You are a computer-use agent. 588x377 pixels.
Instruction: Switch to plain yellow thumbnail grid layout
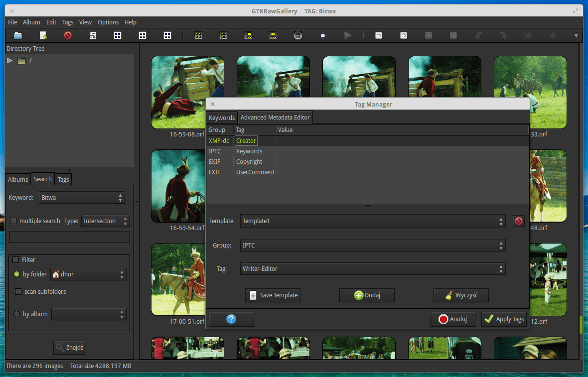pyautogui.click(x=198, y=35)
